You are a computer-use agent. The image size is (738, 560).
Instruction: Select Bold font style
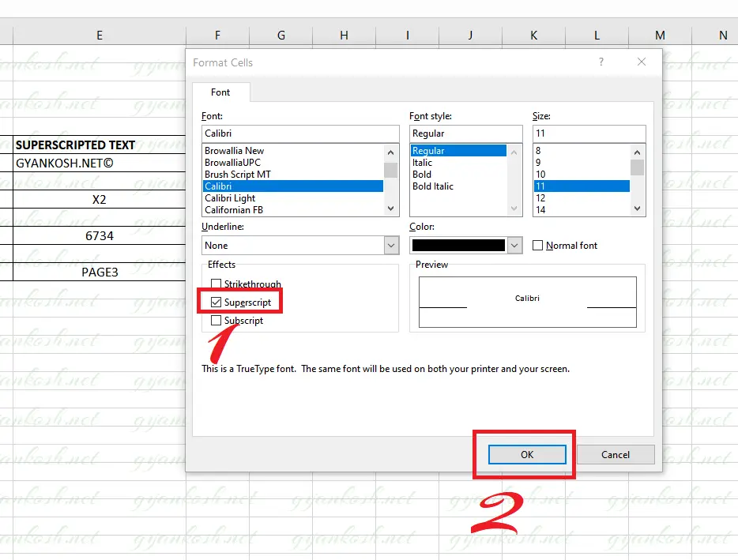pyautogui.click(x=458, y=174)
